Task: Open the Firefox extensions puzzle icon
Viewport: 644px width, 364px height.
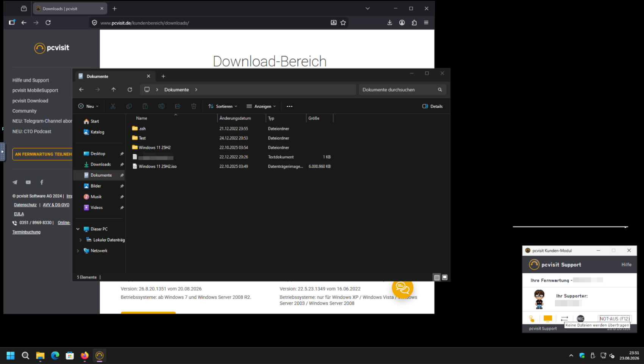Action: 414,23
